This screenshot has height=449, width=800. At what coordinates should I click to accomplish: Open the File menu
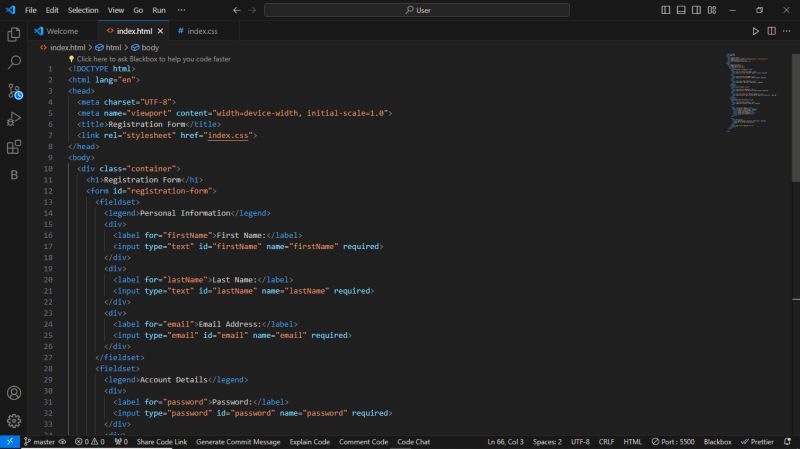[x=31, y=10]
